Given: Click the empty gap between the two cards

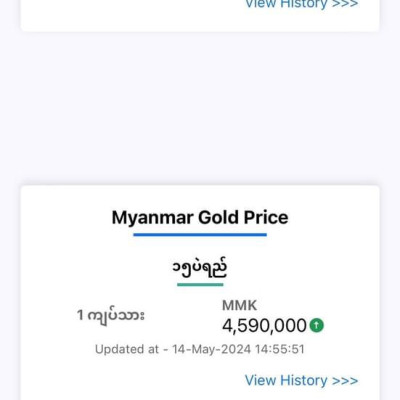Looking at the screenshot, I should point(200,108).
